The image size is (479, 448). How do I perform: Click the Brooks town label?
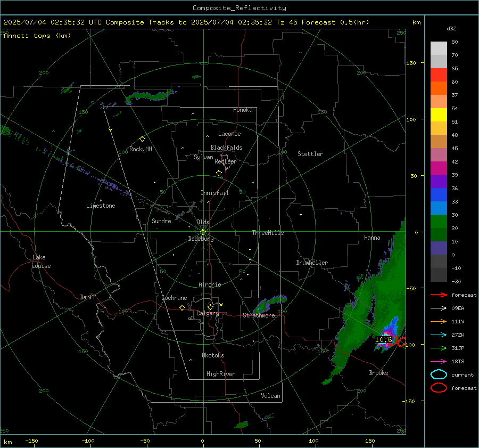pos(378,373)
